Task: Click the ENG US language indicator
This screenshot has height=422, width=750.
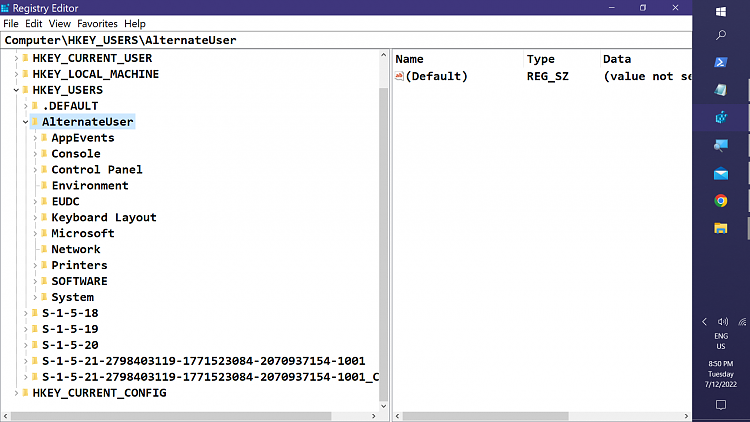Action: pos(721,341)
